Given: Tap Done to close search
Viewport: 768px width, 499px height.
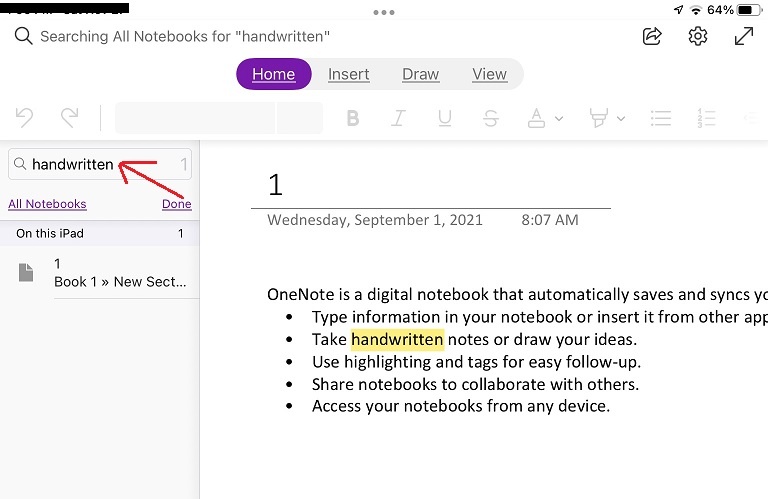Looking at the screenshot, I should click(177, 204).
